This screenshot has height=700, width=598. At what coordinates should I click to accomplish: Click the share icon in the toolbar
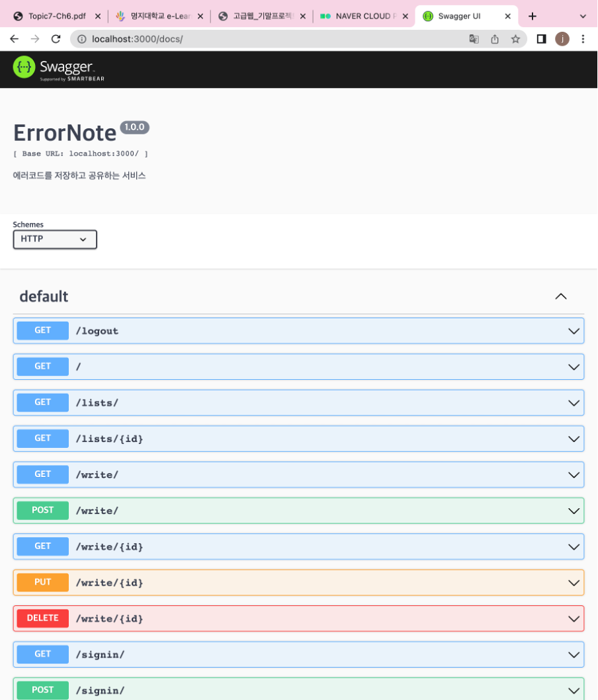pos(494,39)
